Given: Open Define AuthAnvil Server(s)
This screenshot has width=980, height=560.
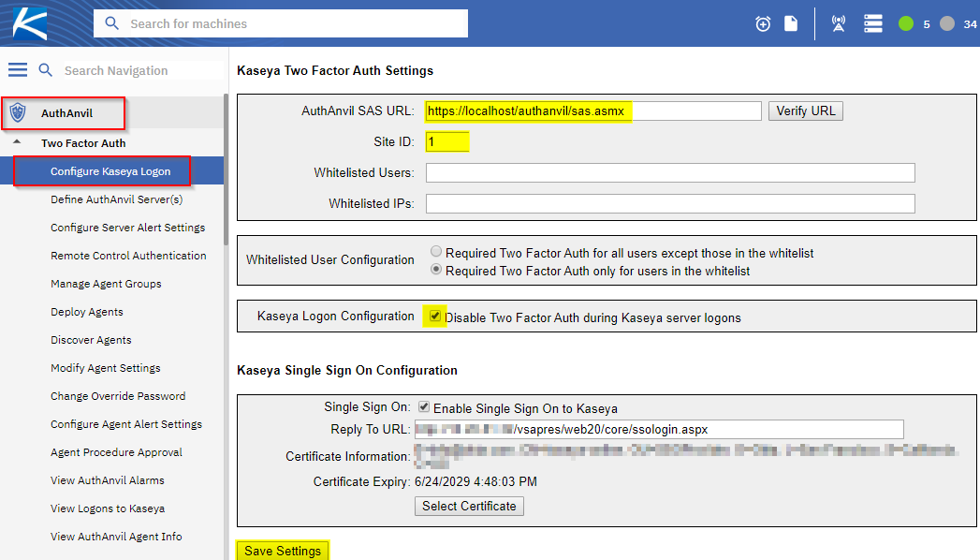Looking at the screenshot, I should (117, 199).
